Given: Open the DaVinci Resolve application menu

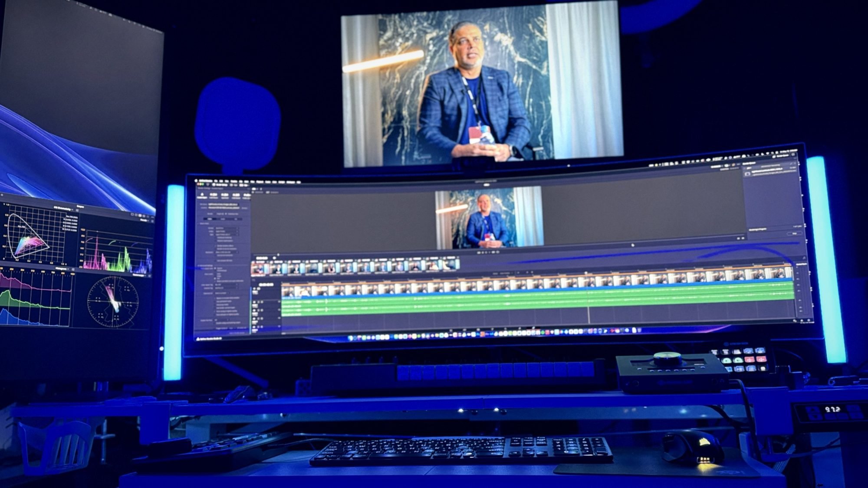Looking at the screenshot, I should [x=206, y=181].
